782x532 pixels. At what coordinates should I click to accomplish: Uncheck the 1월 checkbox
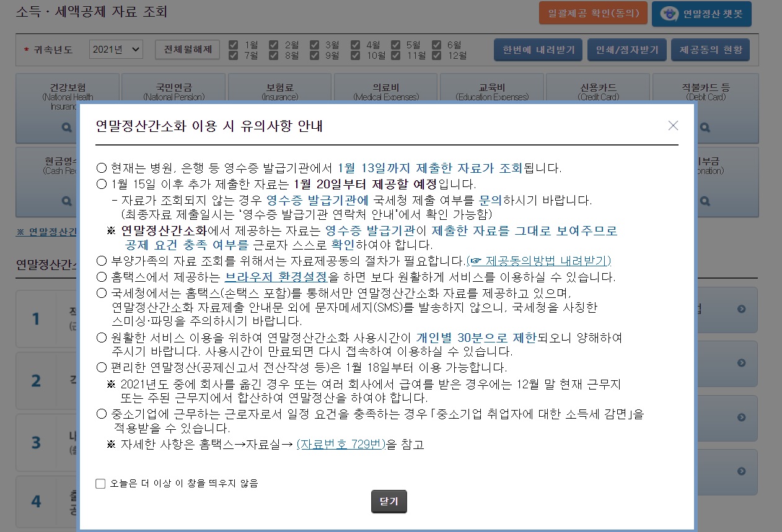[x=234, y=45]
